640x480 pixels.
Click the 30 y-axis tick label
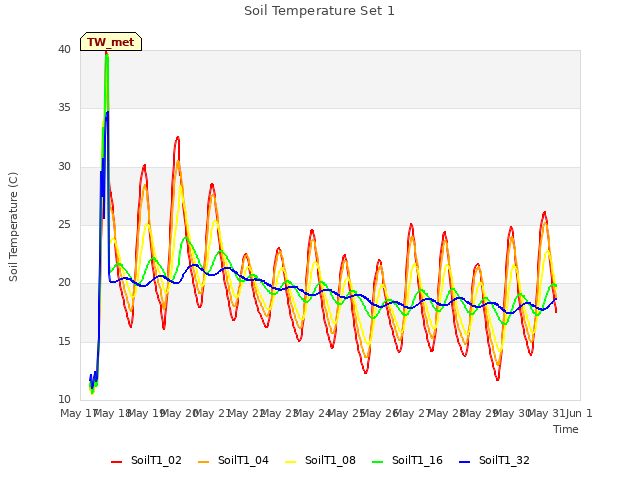(x=64, y=167)
